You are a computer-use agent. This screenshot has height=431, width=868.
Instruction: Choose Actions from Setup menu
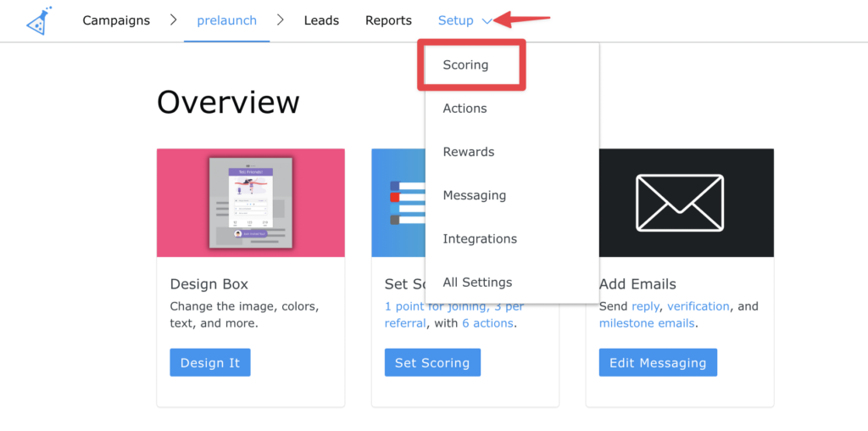click(x=465, y=109)
